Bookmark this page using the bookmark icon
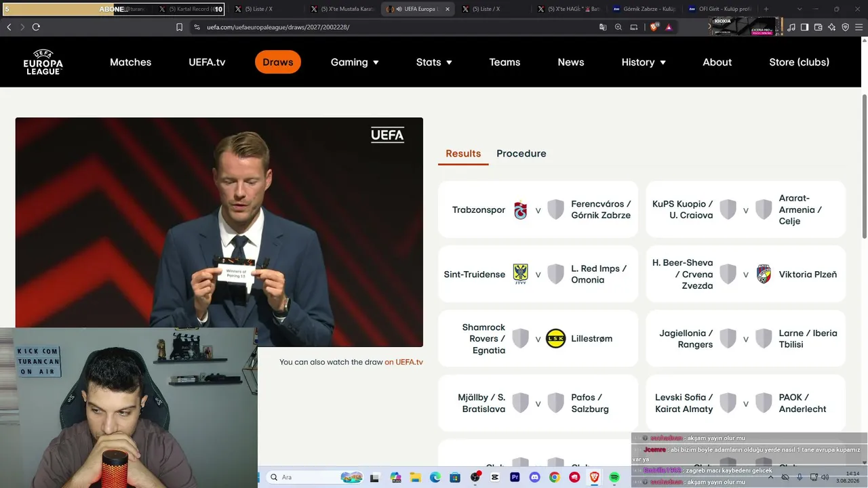This screenshot has height=488, width=868. click(x=179, y=27)
